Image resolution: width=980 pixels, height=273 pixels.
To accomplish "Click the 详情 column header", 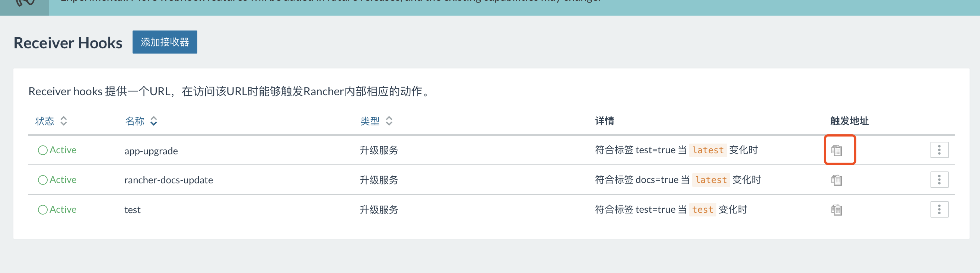I will (x=605, y=121).
